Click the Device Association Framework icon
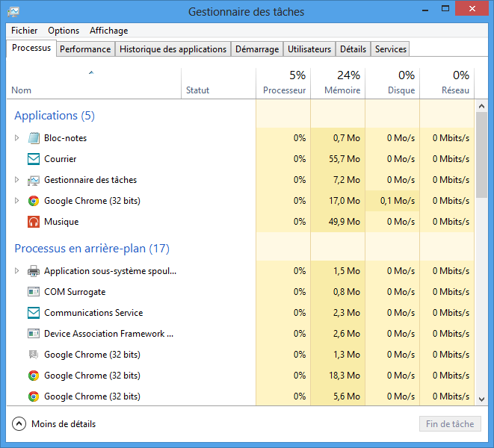The height and width of the screenshot is (448, 494). pos(34,334)
